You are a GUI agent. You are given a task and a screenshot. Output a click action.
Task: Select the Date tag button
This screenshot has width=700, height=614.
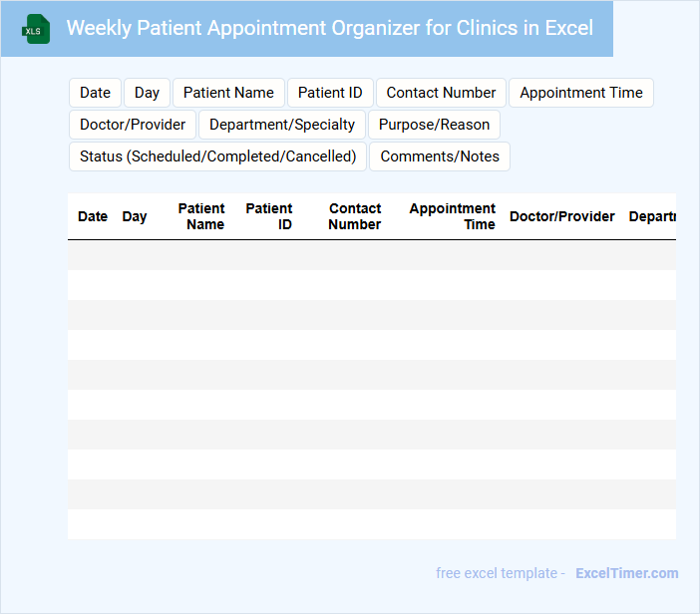point(95,93)
